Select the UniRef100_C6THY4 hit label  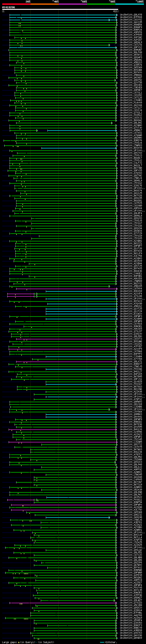tap(131, 289)
